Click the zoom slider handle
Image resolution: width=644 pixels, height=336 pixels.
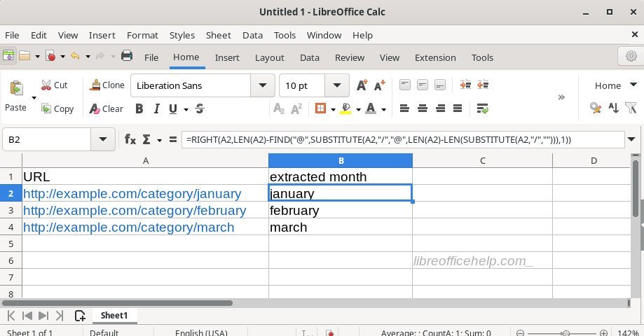[566, 333]
